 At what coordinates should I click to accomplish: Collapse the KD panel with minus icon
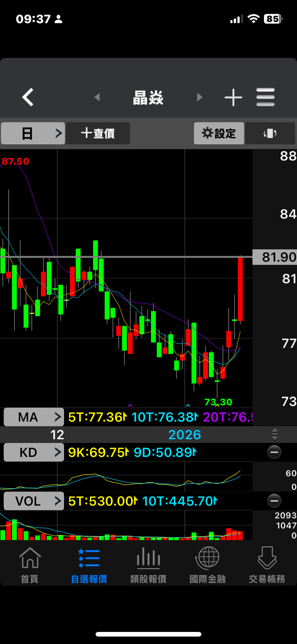274,452
